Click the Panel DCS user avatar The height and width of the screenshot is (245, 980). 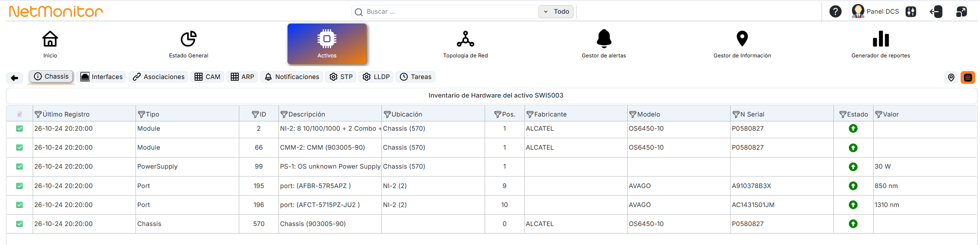click(858, 11)
